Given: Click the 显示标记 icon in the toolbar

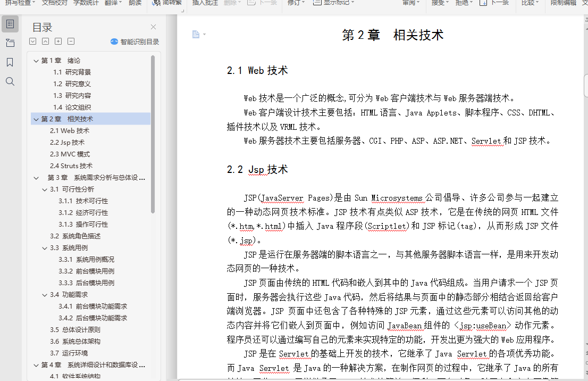Looking at the screenshot, I should [x=317, y=3].
